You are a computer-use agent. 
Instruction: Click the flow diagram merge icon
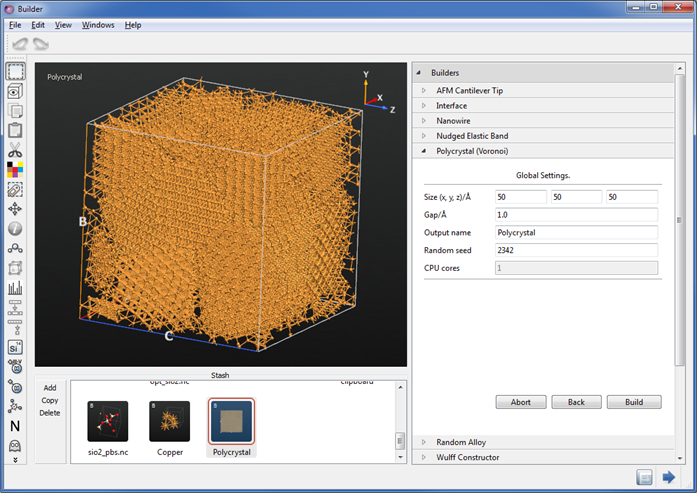tap(15, 308)
